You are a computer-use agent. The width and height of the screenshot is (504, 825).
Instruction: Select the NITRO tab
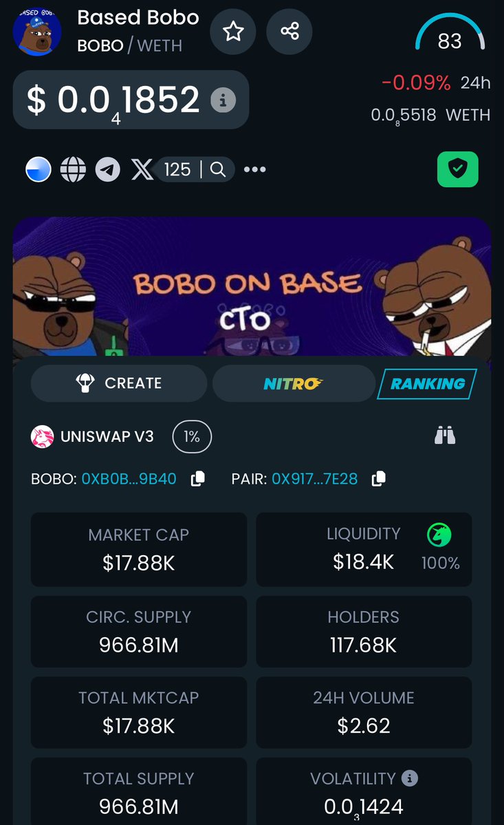pos(294,383)
